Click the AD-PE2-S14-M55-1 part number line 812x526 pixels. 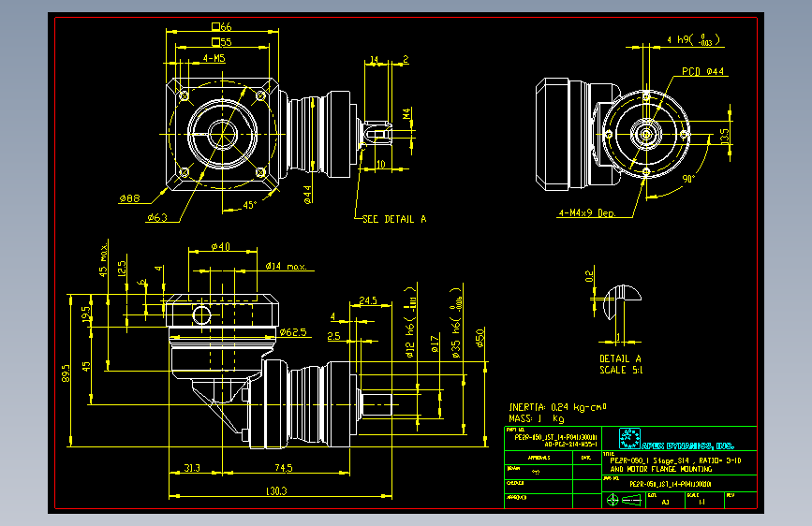[570, 445]
